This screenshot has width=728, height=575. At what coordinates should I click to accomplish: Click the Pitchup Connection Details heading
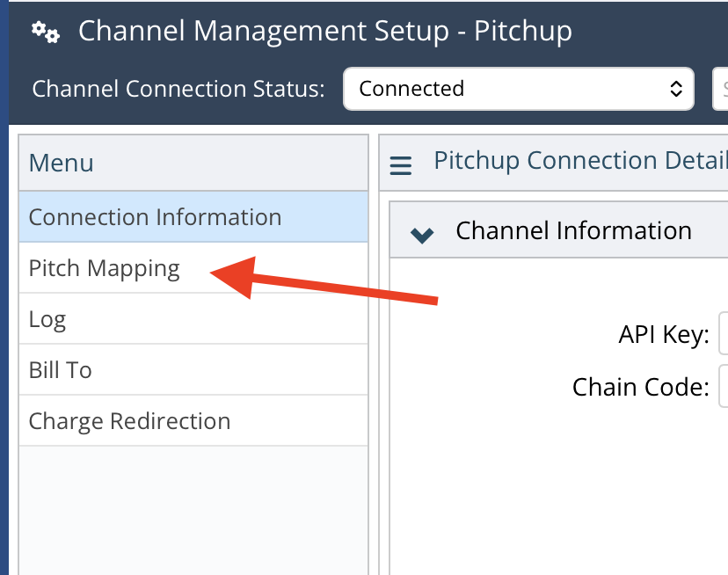pyautogui.click(x=580, y=161)
